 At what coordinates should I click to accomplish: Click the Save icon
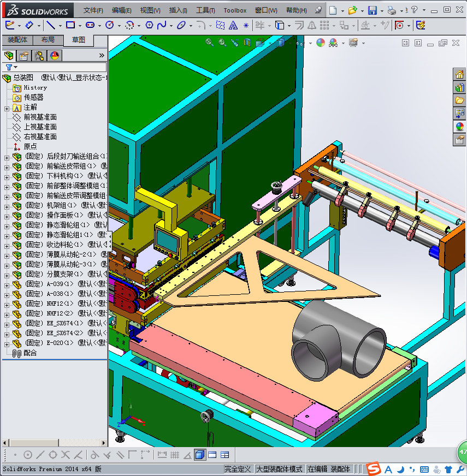372,10
